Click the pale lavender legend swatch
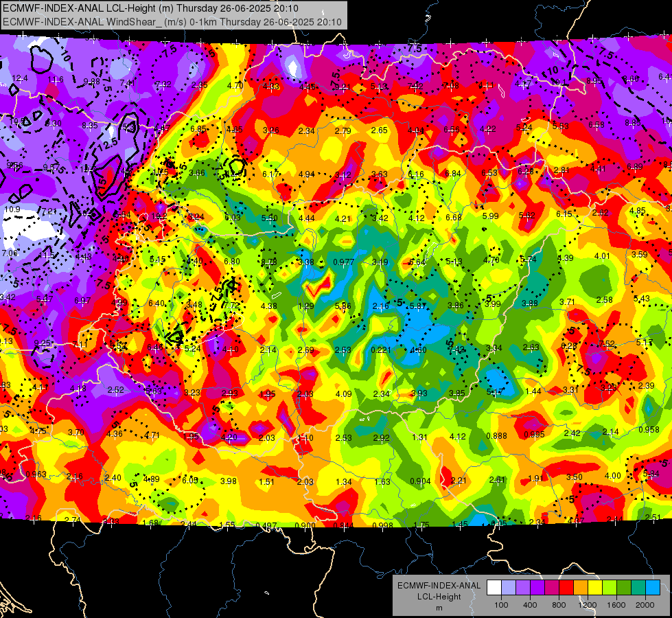 [509, 588]
